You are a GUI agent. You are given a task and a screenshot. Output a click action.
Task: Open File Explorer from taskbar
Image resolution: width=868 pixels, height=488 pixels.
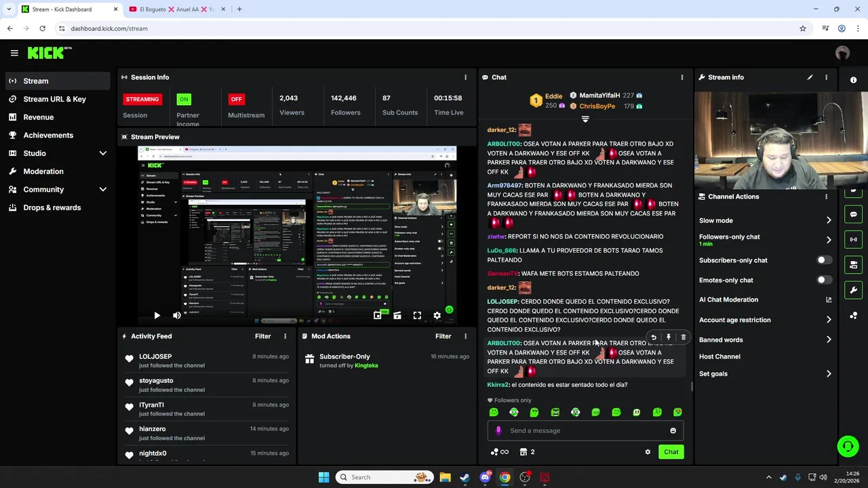[445, 477]
